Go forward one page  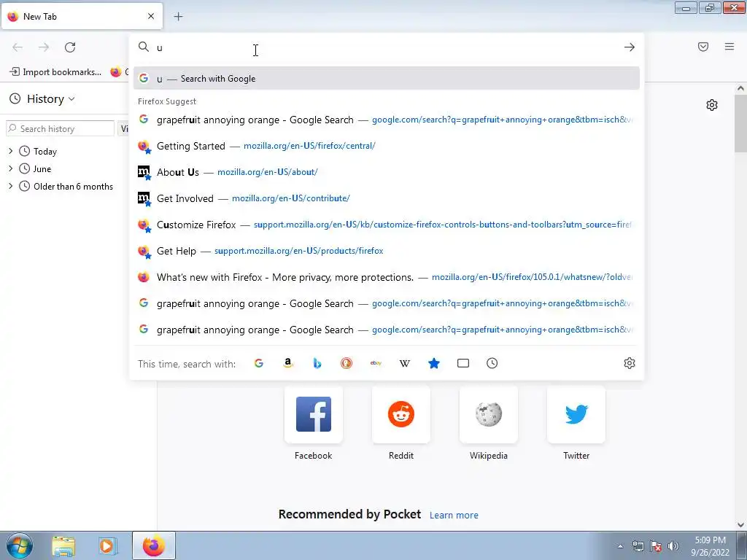pos(44,47)
